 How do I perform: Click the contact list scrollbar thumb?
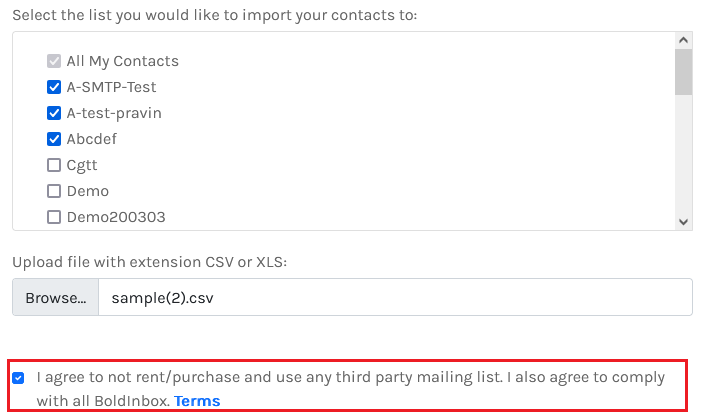(684, 72)
